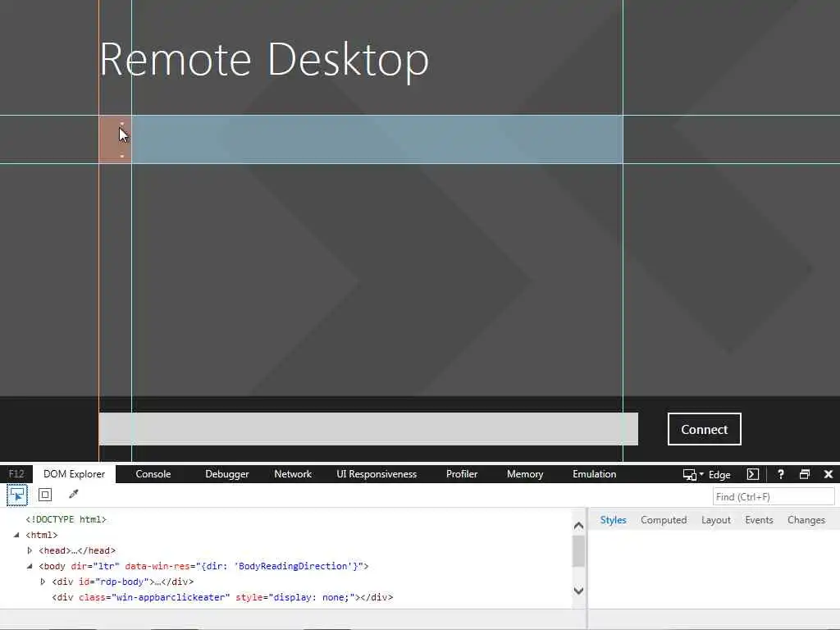Click the DOM tree scroll down arrow

click(578, 591)
